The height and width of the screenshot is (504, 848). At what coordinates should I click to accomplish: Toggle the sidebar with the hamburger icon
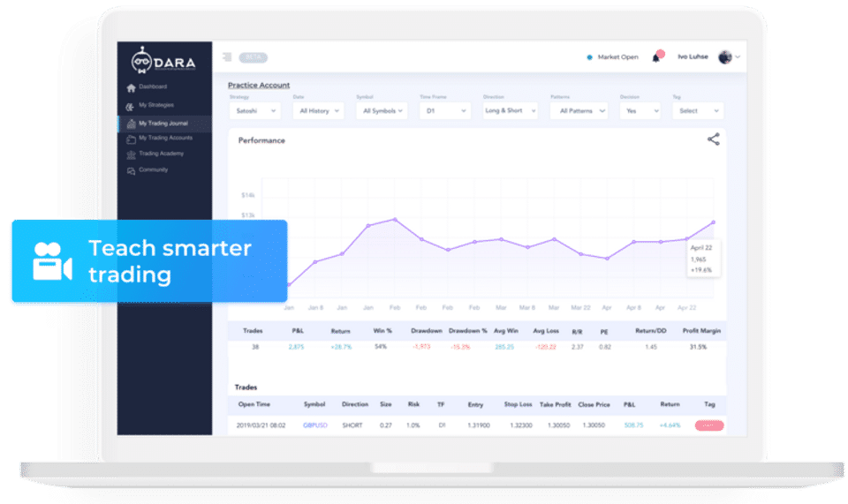click(x=227, y=56)
